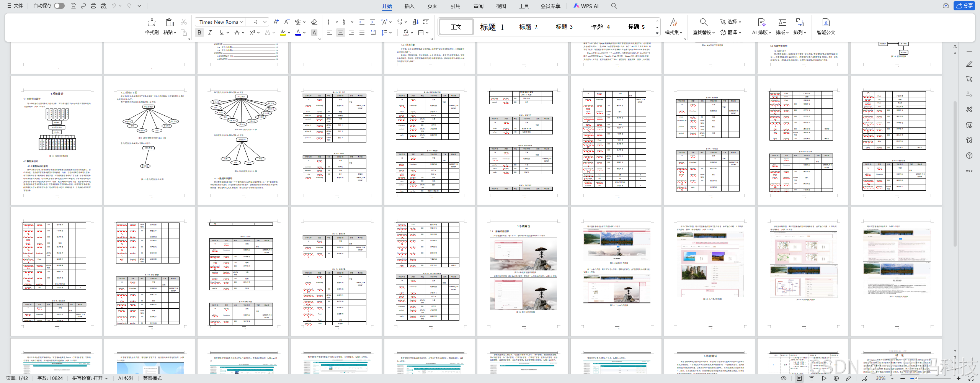Open the zoom percentage dropdown arrow

[x=893, y=378]
